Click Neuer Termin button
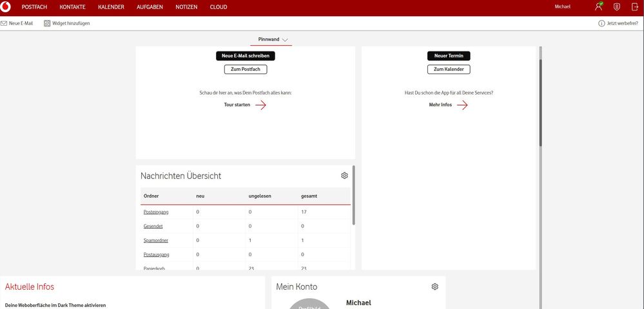The height and width of the screenshot is (309, 644). coord(449,56)
